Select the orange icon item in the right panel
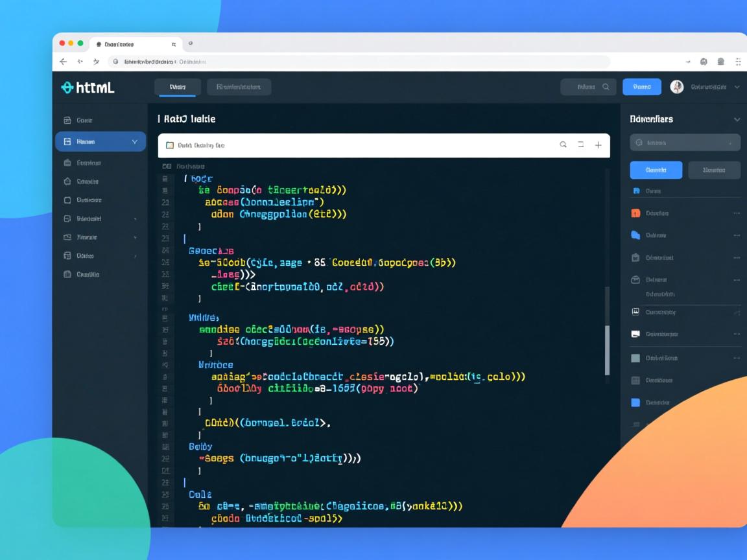747x560 pixels. (x=635, y=213)
